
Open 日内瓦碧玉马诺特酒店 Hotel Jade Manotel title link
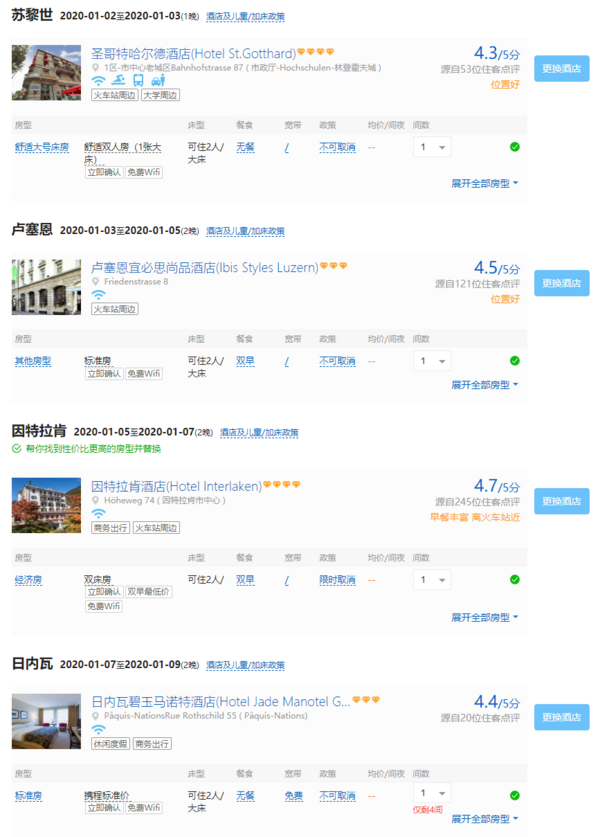(220, 701)
